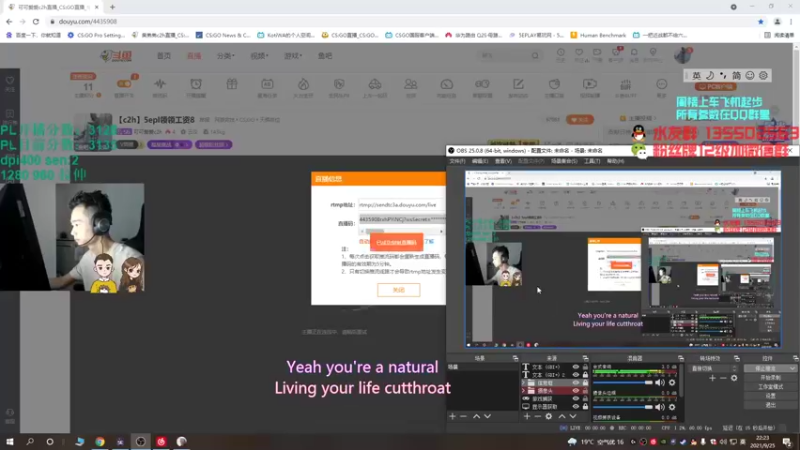Open properties of the selected source
The image size is (800, 450).
pyautogui.click(x=548, y=416)
